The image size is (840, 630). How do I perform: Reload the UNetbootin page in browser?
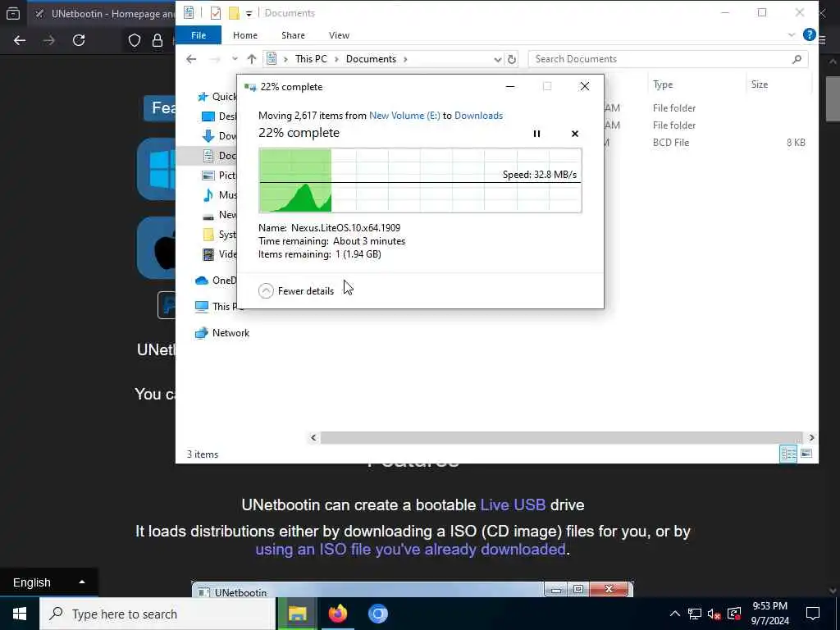[79, 40]
